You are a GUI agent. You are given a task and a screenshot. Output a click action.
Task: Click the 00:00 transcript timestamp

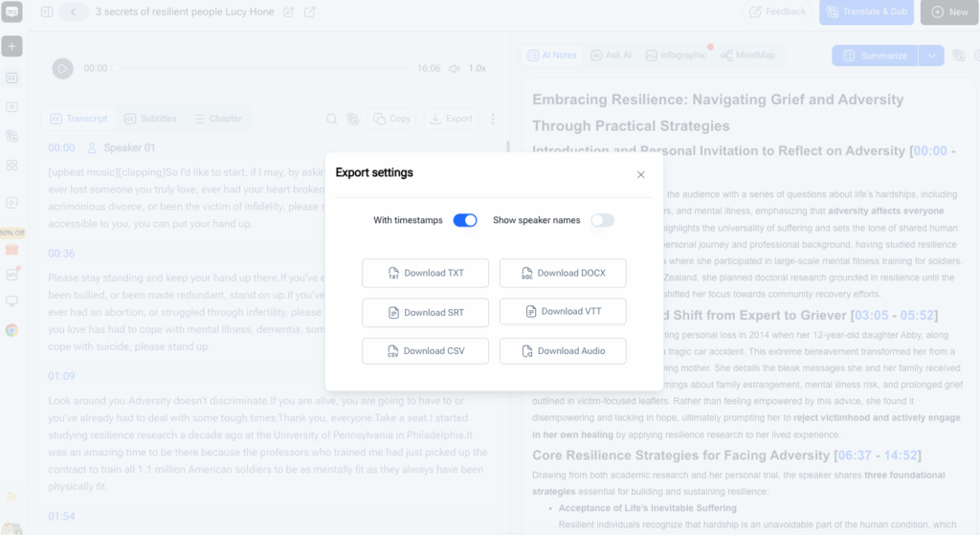(61, 148)
